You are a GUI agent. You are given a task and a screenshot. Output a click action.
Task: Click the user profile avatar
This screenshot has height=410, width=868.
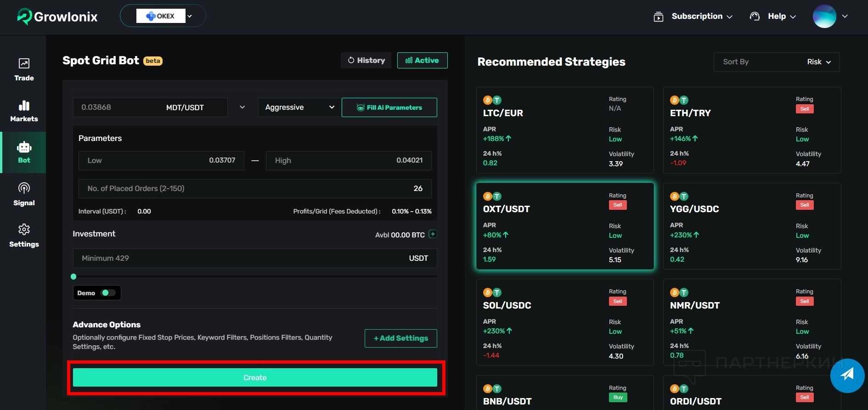824,17
